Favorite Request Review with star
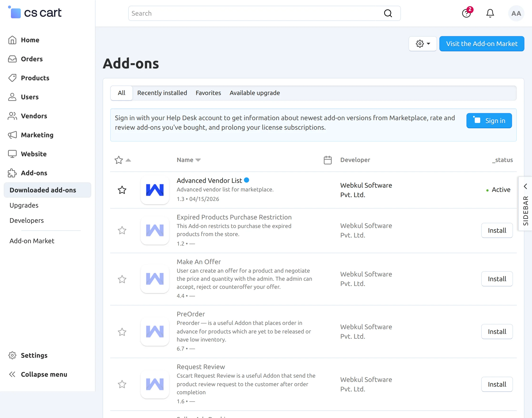The height and width of the screenshot is (418, 532). (x=122, y=384)
